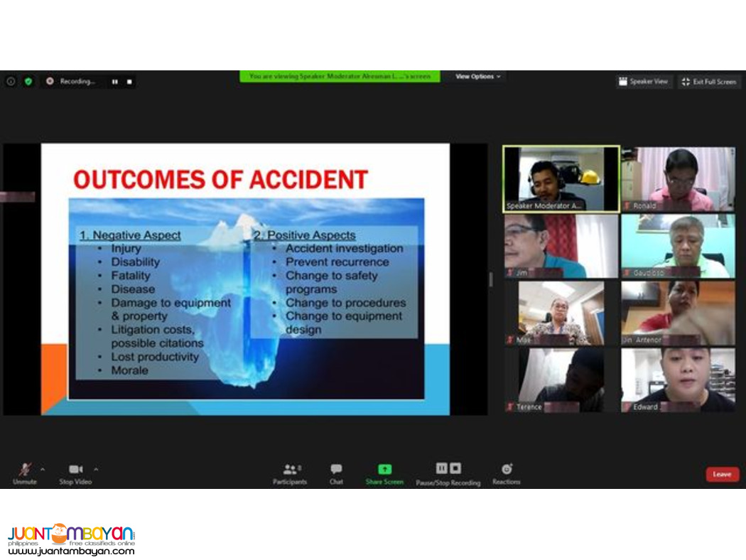Click the green Share Screen icon

[x=384, y=470]
